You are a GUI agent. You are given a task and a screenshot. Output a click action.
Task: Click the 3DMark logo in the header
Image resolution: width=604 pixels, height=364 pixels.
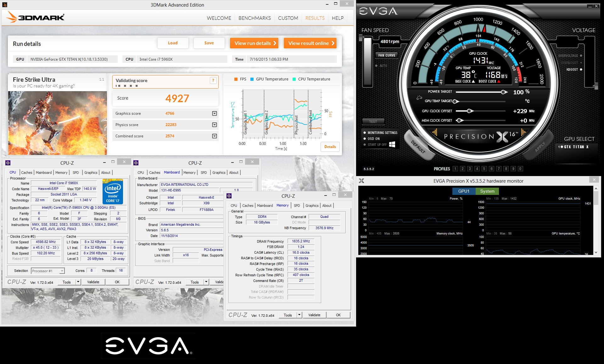click(x=36, y=17)
